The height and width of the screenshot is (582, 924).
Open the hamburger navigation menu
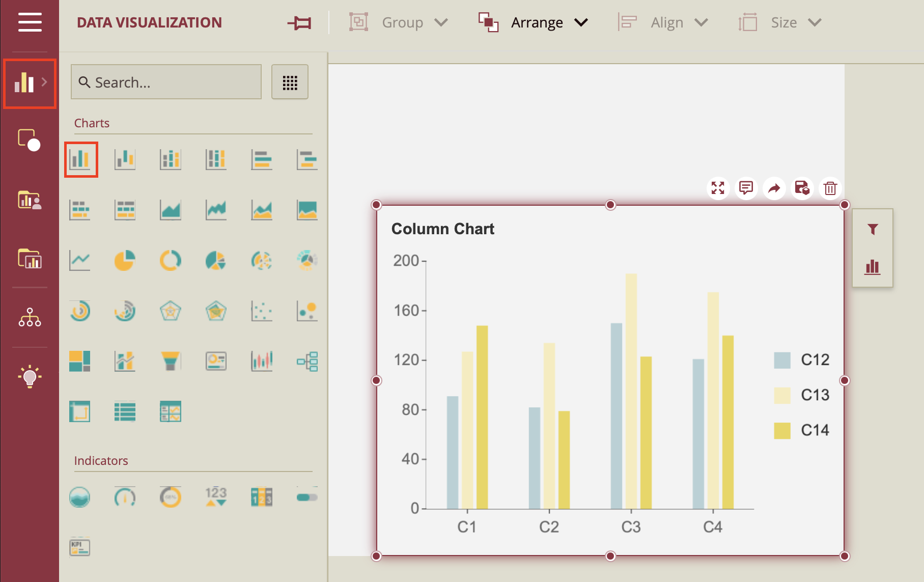pyautogui.click(x=29, y=22)
